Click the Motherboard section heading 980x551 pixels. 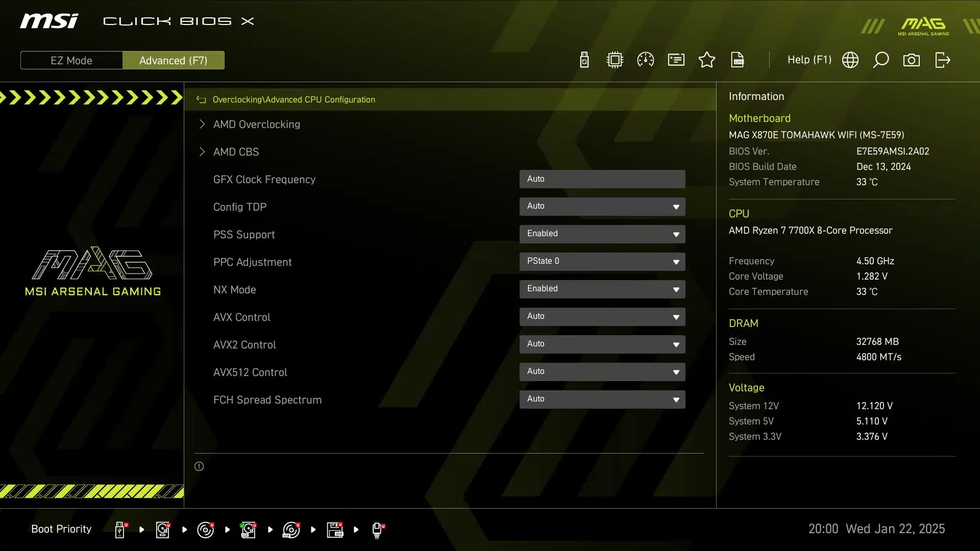(x=759, y=118)
